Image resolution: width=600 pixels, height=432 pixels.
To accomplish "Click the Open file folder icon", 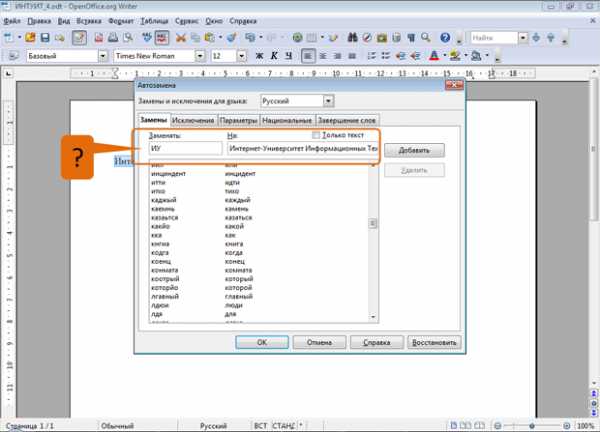I will coord(30,37).
